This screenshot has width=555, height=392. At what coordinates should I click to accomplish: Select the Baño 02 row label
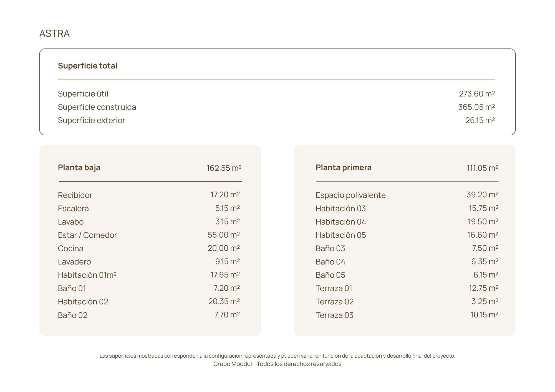(x=73, y=315)
